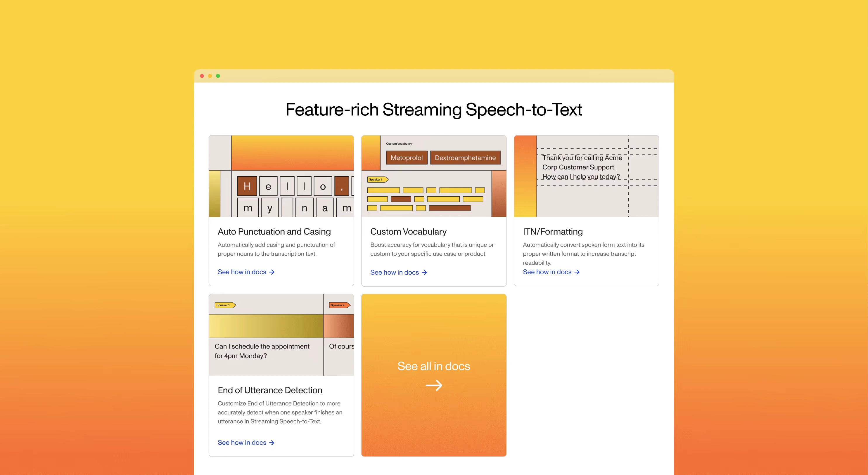Click the End of Utterance Detection heading
The image size is (868, 475).
(269, 390)
